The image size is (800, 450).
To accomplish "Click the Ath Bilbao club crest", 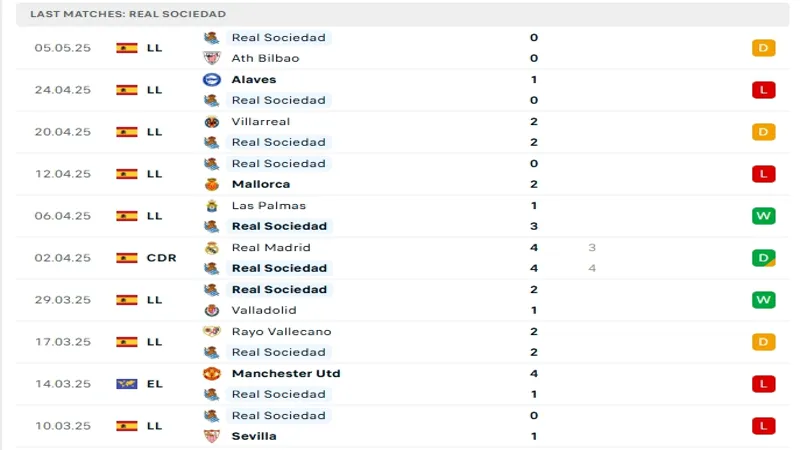I will (211, 58).
